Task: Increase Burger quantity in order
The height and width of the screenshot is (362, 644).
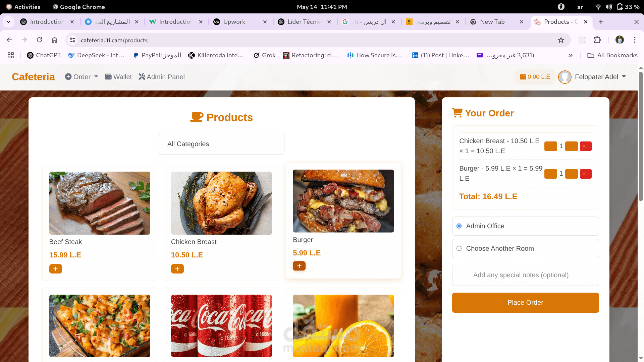Action: [x=571, y=174]
